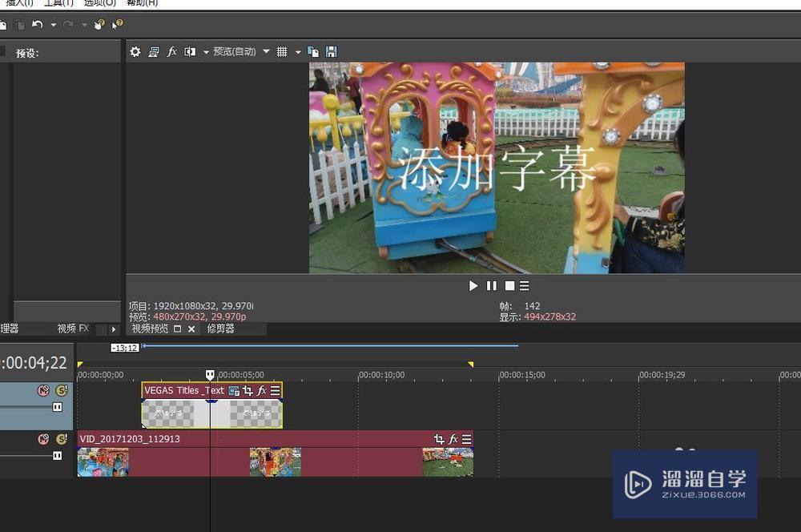This screenshot has width=801, height=532.
Task: Open the hamburger menu on the video event
Action: point(465,438)
